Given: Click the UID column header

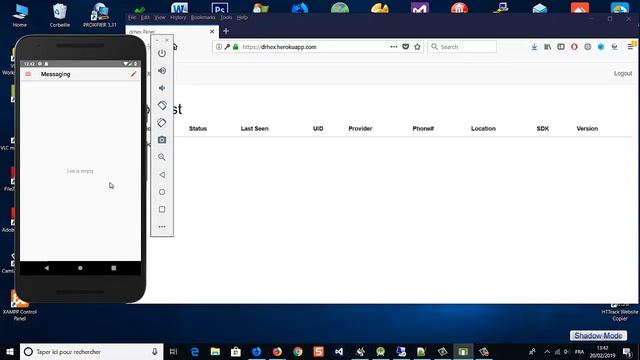Looking at the screenshot, I should coord(318,129).
